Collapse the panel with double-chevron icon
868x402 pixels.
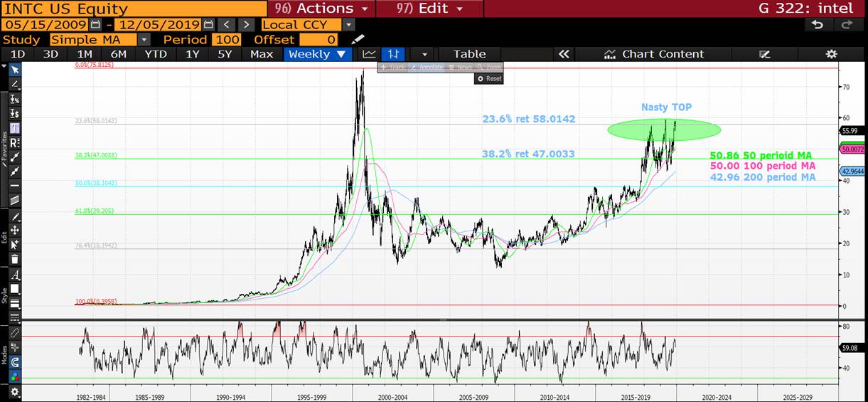(x=564, y=54)
